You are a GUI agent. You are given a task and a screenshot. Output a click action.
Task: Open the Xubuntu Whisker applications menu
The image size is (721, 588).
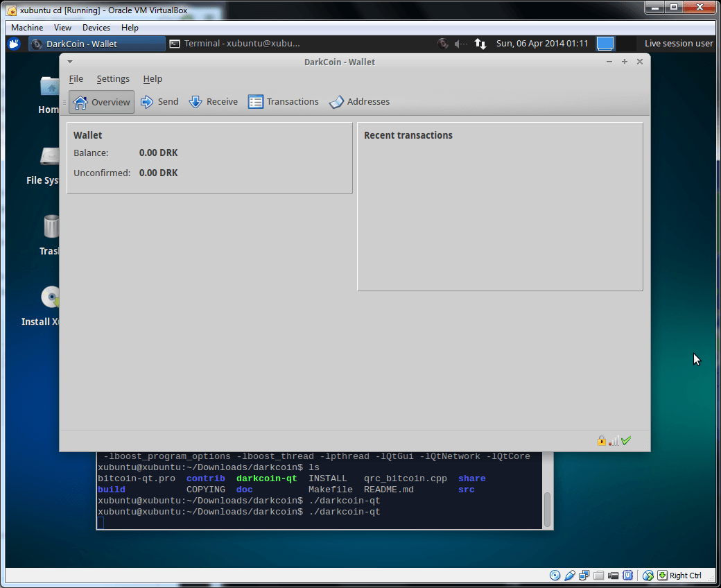tap(14, 44)
